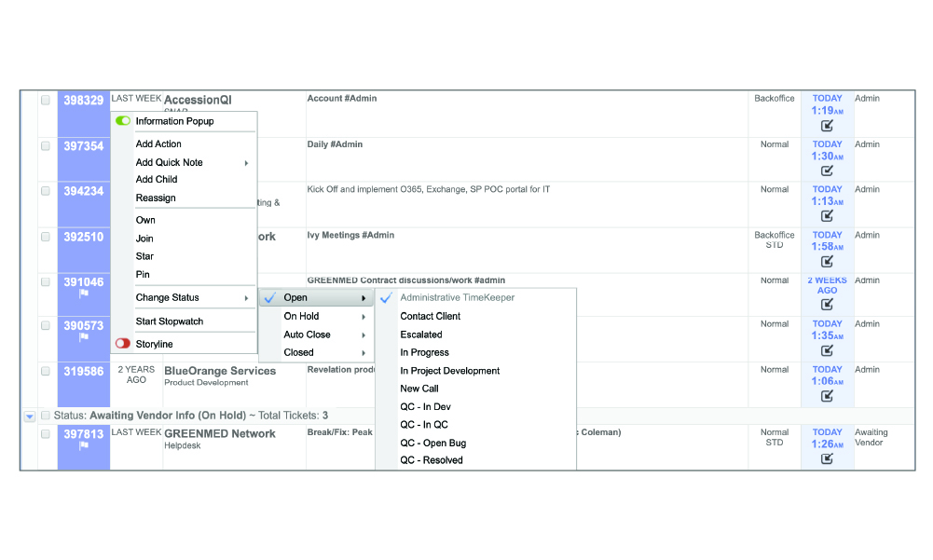Click edit icon under 1:30 AM time
This screenshot has width=933, height=560.
coord(827,171)
